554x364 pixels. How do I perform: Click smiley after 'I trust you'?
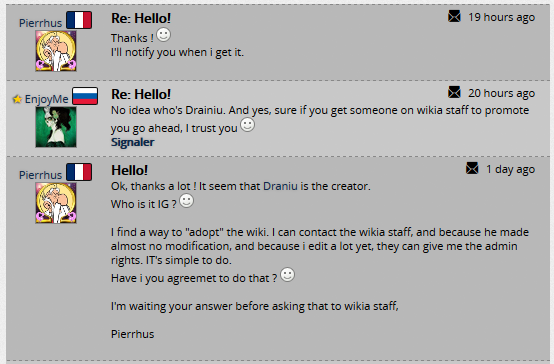(x=247, y=125)
